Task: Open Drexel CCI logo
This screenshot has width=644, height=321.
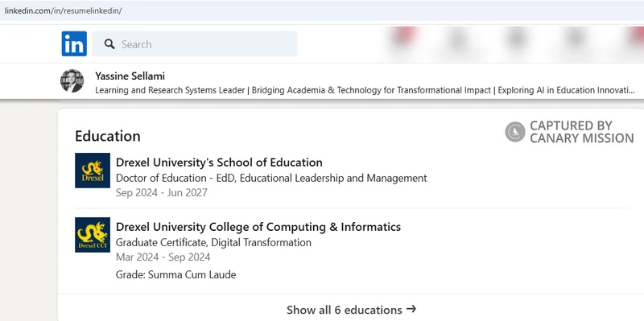Action: coord(93,235)
